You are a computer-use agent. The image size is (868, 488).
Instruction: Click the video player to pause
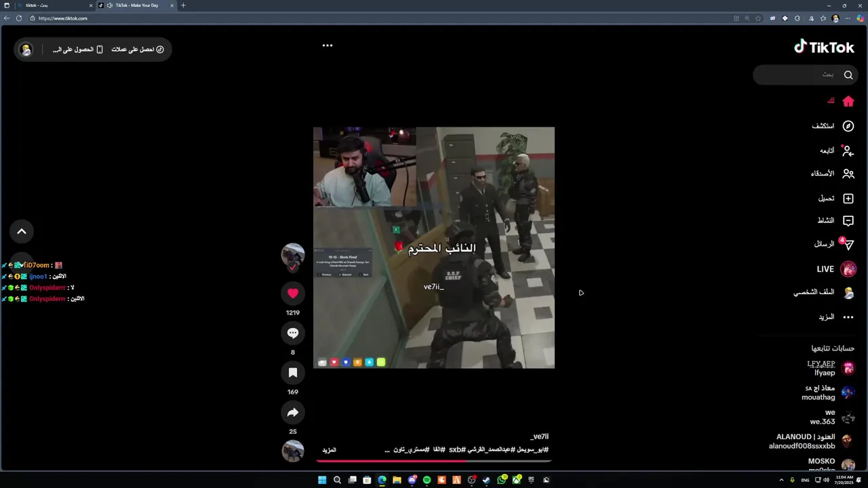coord(434,248)
